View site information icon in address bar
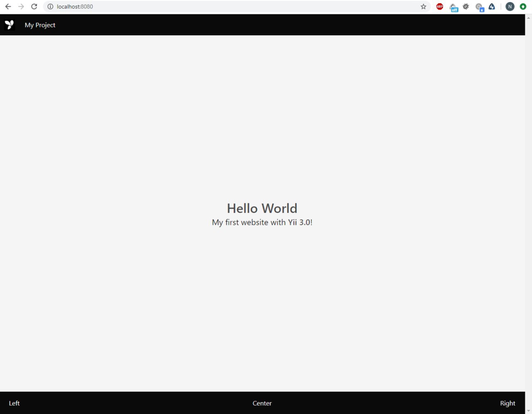This screenshot has height=414, width=532. click(x=50, y=7)
